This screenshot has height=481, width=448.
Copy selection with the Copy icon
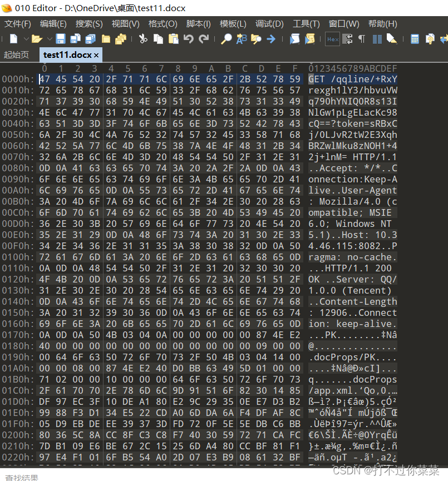(158, 39)
